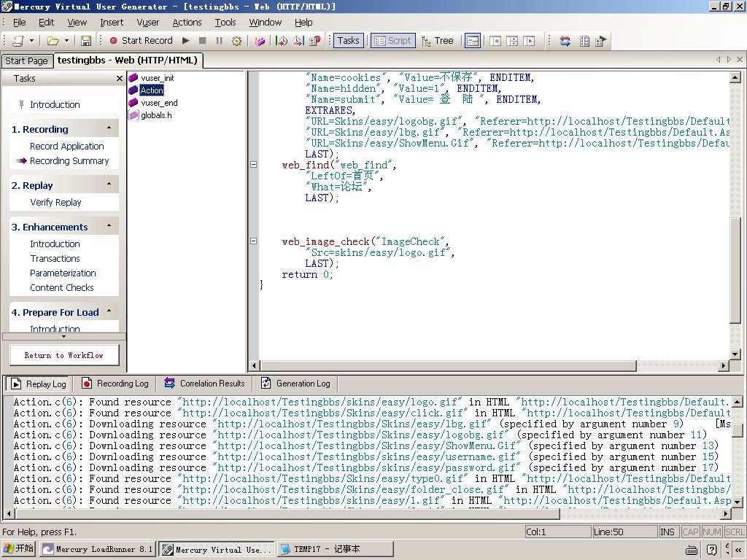Open the Tools menu
This screenshot has height=560, width=747.
pos(225,23)
